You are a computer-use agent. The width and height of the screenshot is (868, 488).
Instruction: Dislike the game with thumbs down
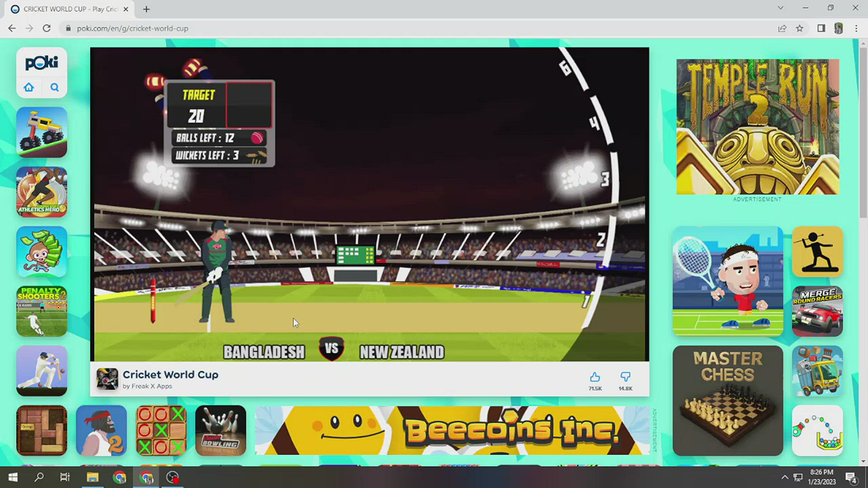click(625, 377)
